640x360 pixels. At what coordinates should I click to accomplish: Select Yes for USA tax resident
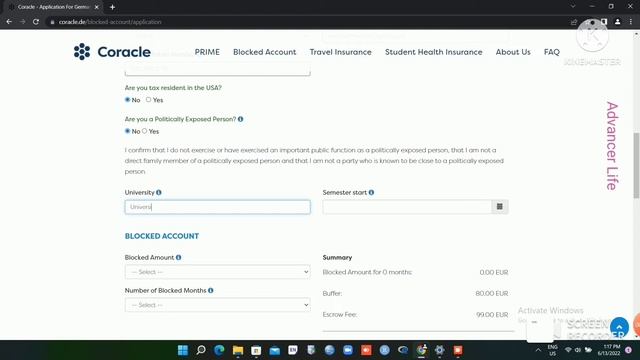coord(149,100)
